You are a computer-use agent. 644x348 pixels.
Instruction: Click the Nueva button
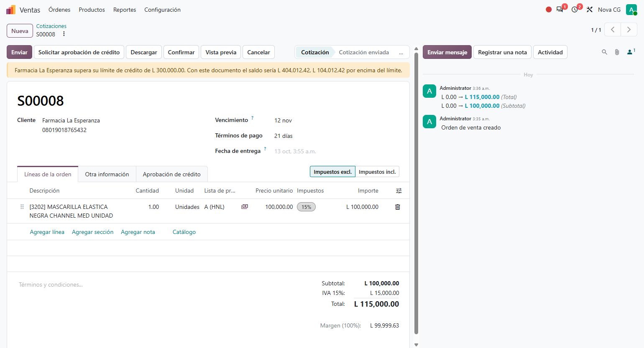point(20,31)
